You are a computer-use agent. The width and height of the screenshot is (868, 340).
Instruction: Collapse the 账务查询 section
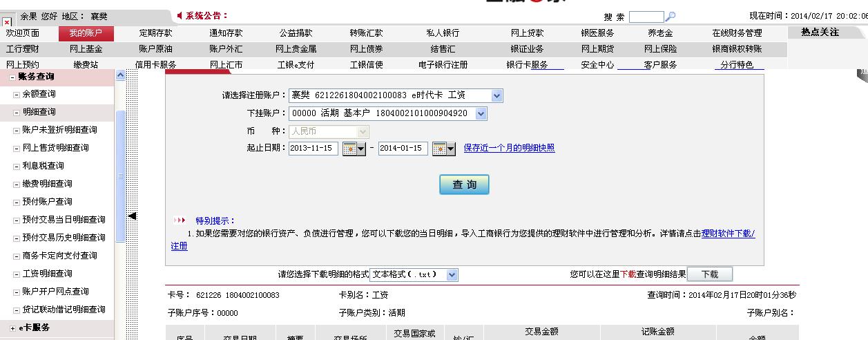[13, 77]
